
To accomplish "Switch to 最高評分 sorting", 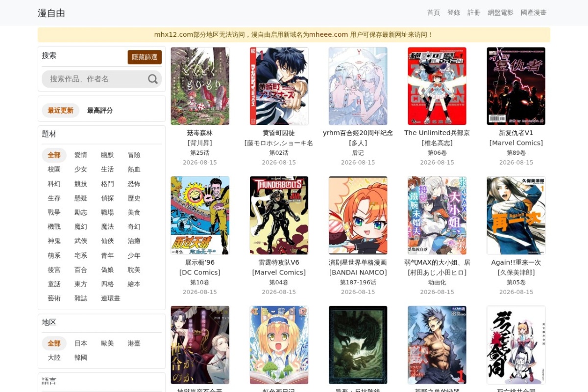I will pos(100,110).
